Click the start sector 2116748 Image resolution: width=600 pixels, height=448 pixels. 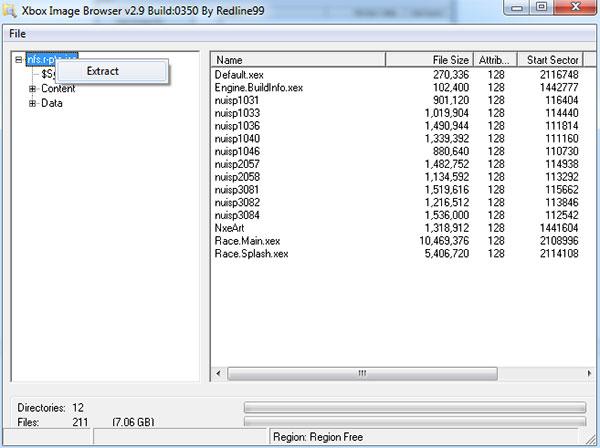coord(559,75)
